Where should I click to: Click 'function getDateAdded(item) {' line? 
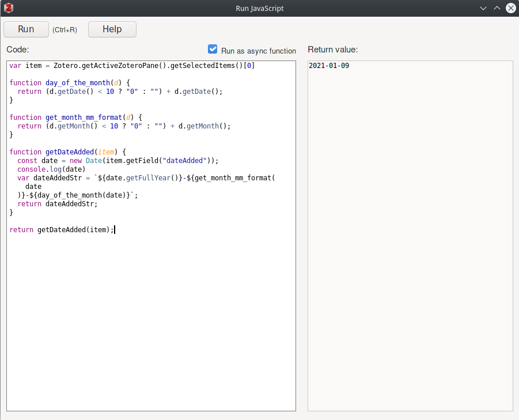67,152
